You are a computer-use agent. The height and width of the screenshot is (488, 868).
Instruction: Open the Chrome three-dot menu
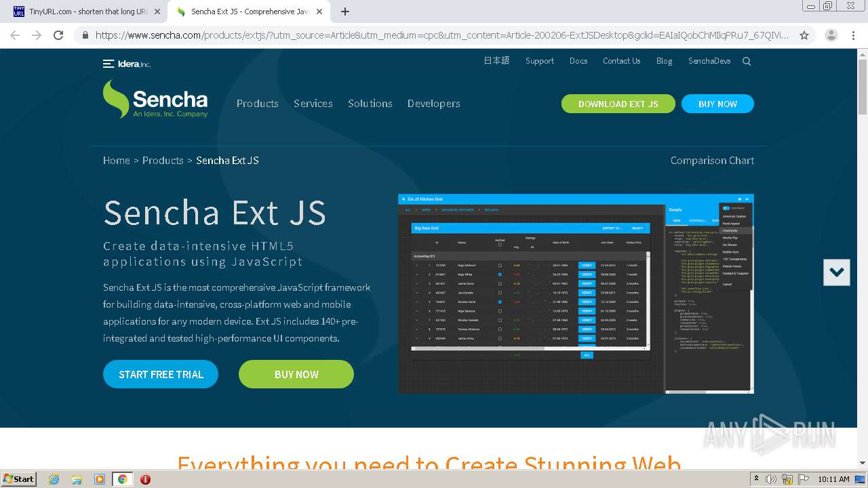tap(854, 35)
